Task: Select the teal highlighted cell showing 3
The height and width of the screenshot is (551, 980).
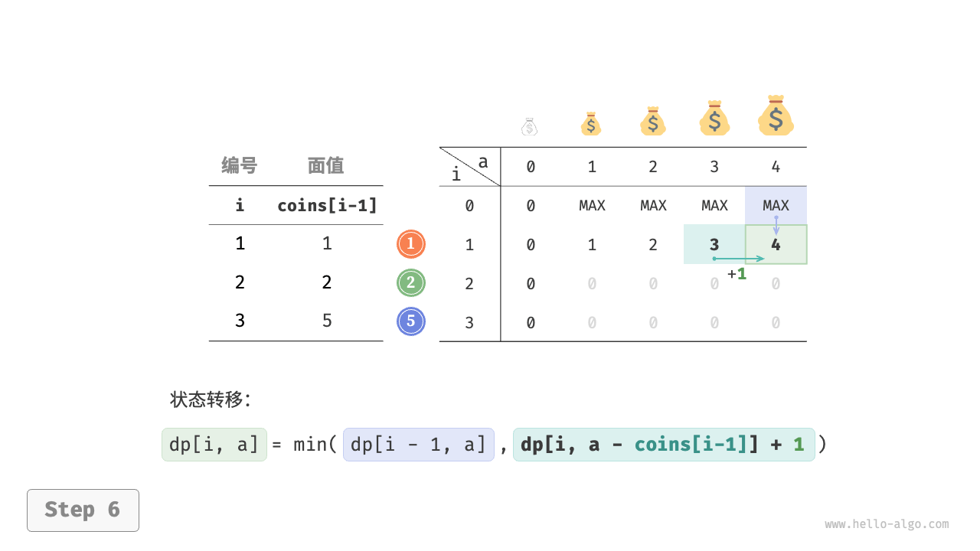Action: [714, 245]
